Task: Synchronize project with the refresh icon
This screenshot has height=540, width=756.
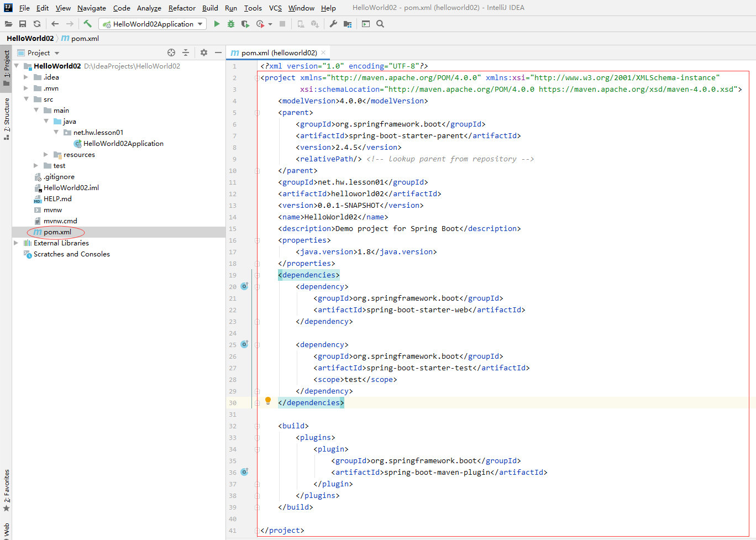Action: (x=37, y=24)
